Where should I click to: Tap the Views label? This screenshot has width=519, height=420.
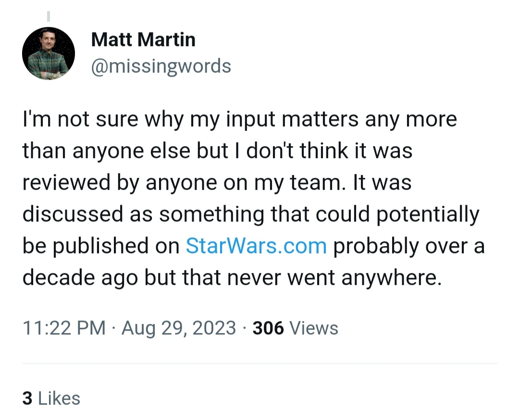tap(314, 328)
